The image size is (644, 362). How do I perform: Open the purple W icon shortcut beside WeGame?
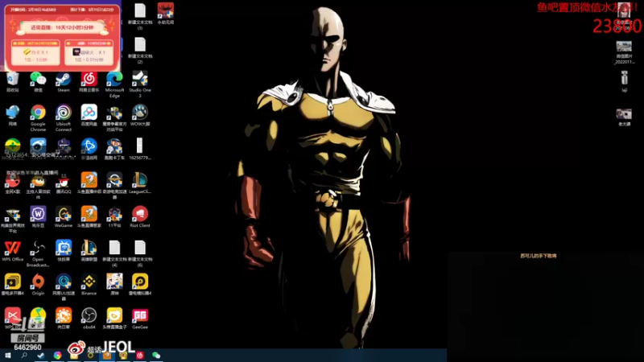(x=38, y=217)
